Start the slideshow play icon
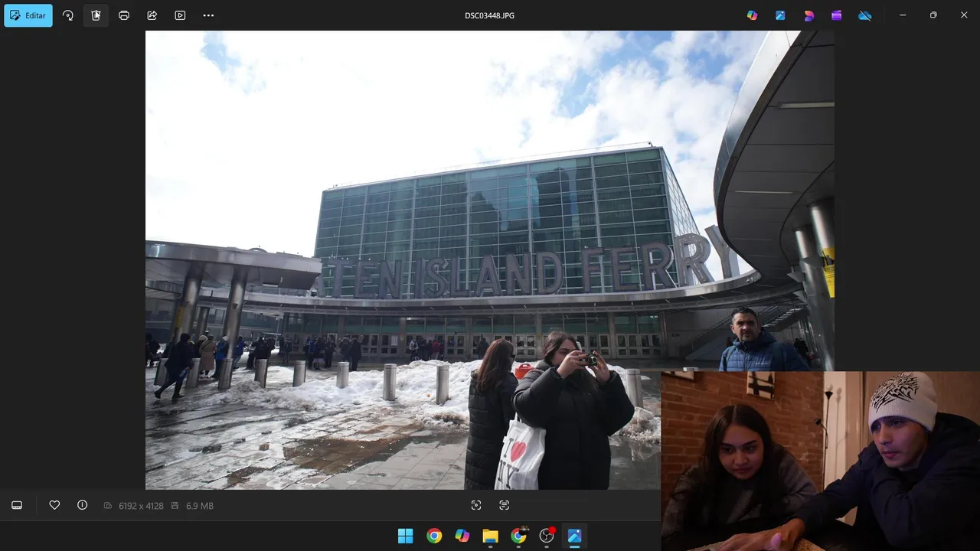 180,15
